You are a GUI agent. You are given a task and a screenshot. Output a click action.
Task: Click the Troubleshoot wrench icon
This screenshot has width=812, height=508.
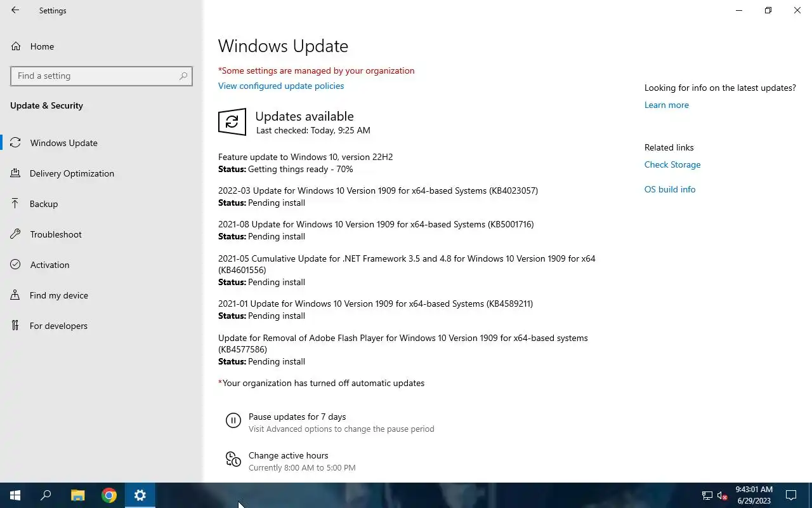click(15, 234)
